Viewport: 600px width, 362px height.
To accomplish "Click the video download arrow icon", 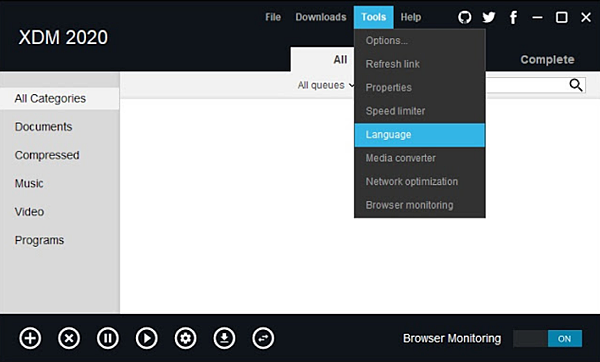I will (x=224, y=338).
